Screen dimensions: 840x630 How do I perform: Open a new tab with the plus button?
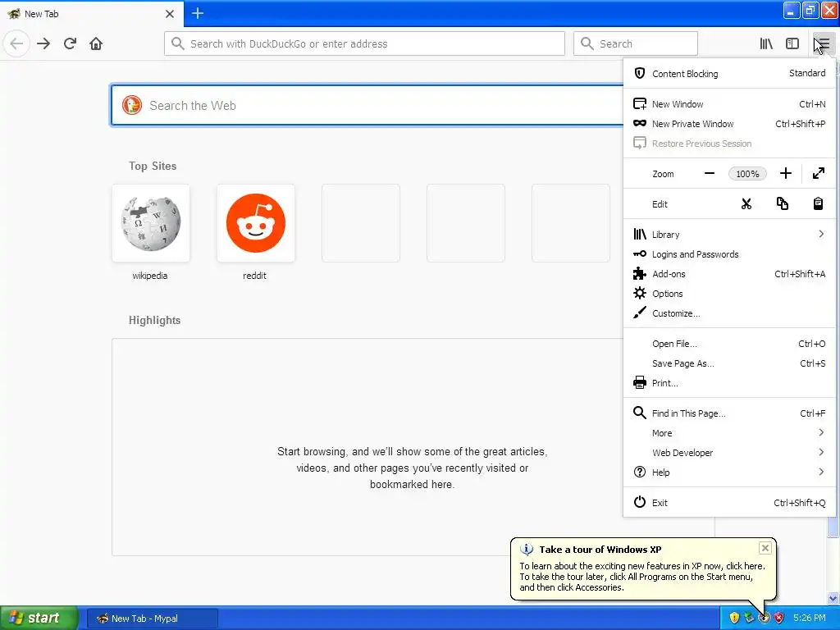point(197,13)
